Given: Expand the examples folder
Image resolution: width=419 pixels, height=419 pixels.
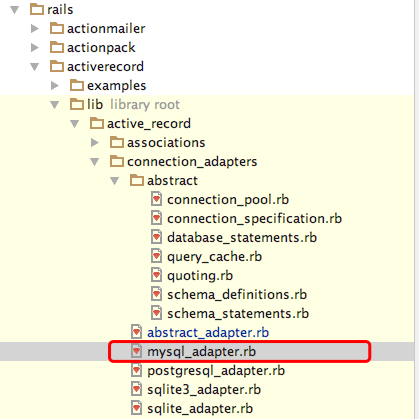Looking at the screenshot, I should click(x=55, y=85).
